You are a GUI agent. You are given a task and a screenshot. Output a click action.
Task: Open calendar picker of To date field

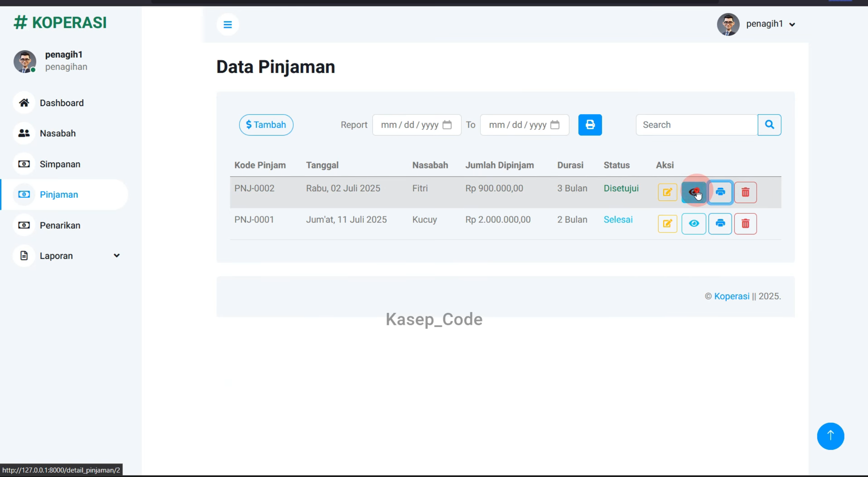pos(555,125)
